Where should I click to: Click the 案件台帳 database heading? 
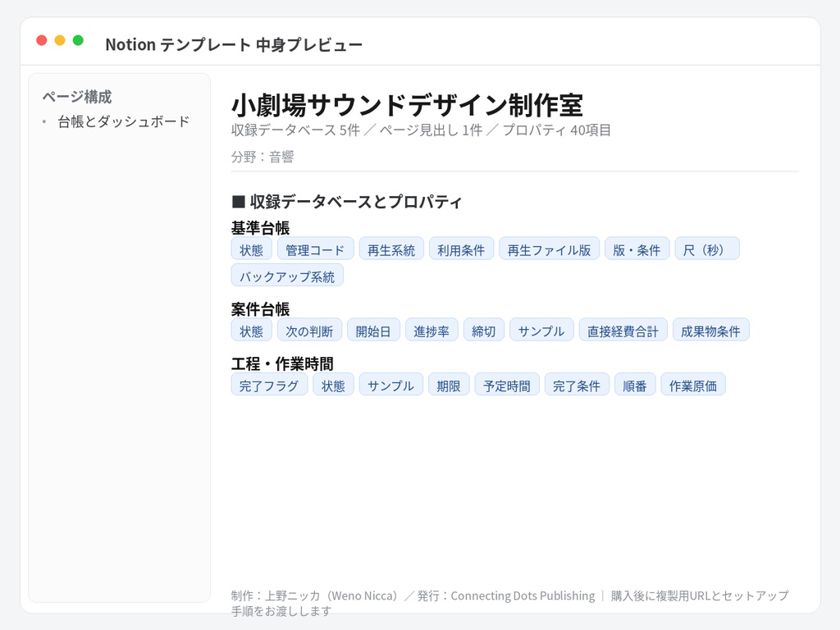click(260, 309)
